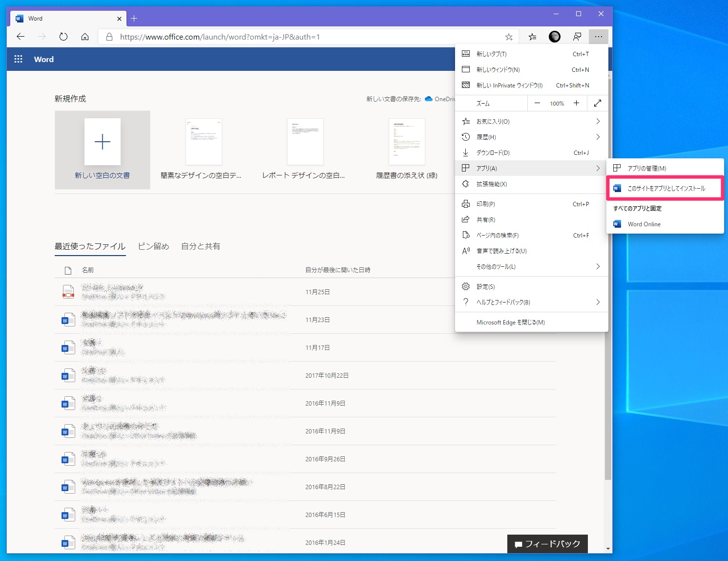Open the home page with the house icon

tap(85, 37)
